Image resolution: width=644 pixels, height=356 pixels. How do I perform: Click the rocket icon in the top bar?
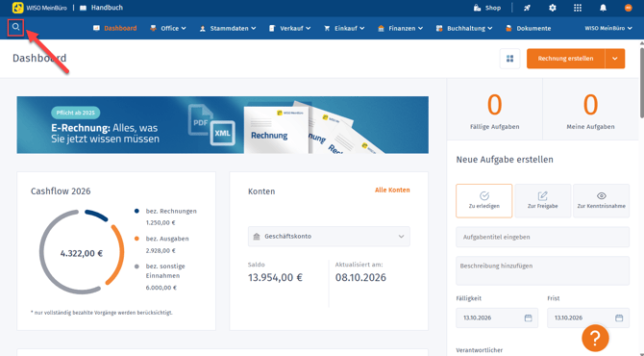tap(527, 8)
